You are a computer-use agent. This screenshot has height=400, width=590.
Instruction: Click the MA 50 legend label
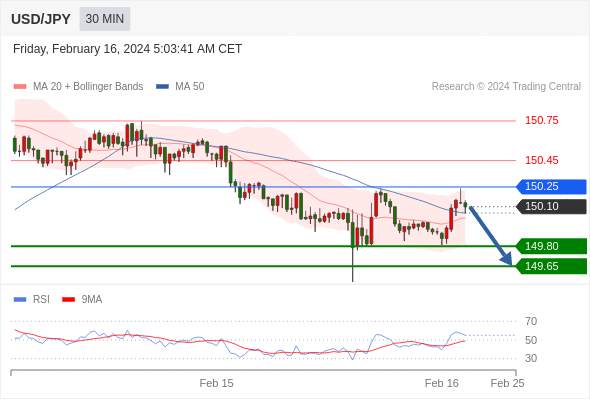(190, 87)
